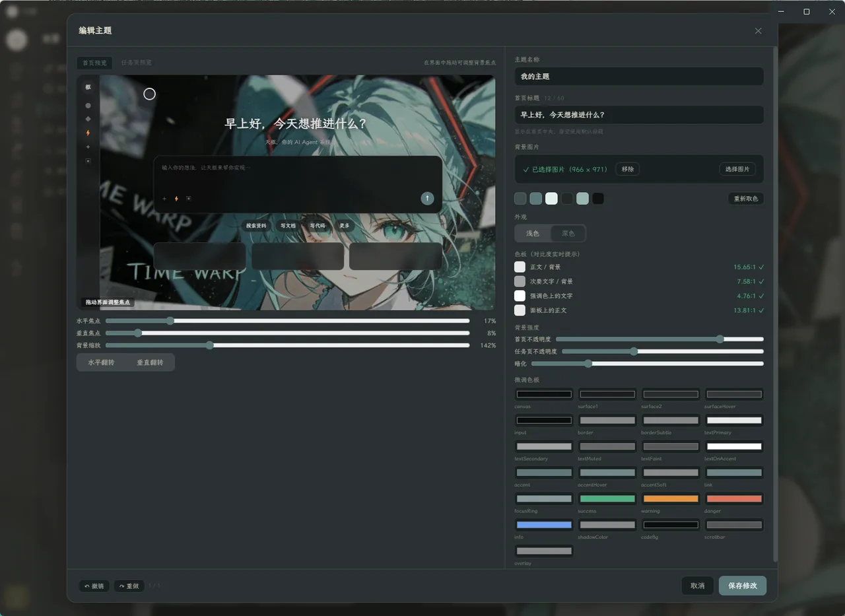Image resolution: width=845 pixels, height=616 pixels.
Task: Click the square icon in preview input box
Action: (x=188, y=199)
